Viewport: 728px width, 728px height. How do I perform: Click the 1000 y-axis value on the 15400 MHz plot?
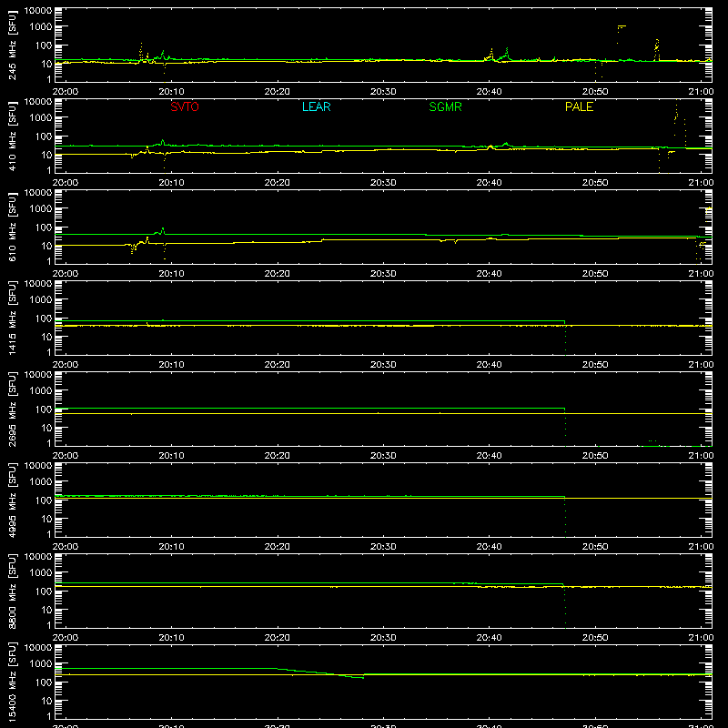coord(41,664)
